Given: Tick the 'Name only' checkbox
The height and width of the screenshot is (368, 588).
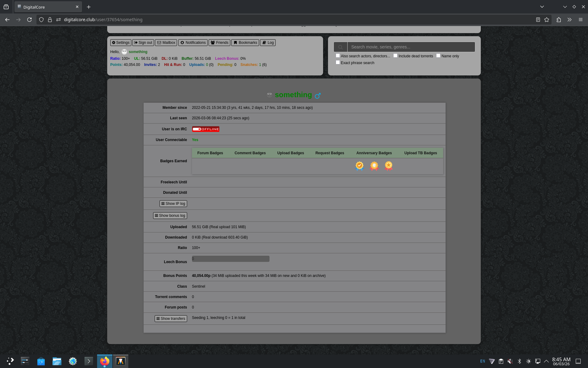Looking at the screenshot, I should [438, 56].
